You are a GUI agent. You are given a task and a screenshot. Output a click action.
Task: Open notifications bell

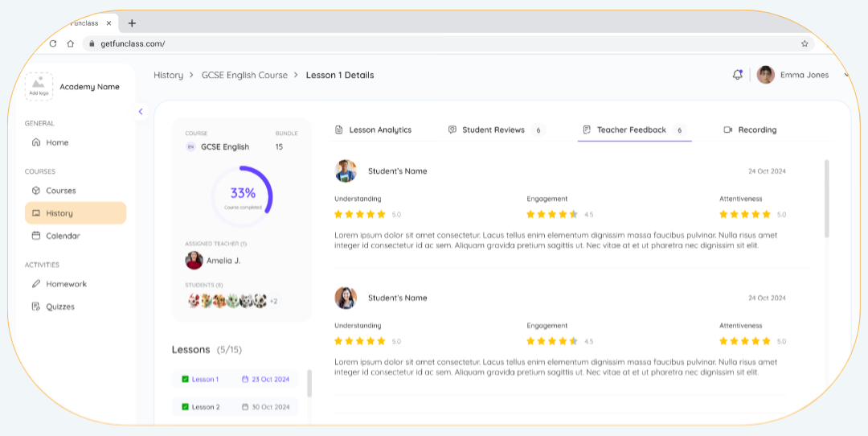pos(737,75)
